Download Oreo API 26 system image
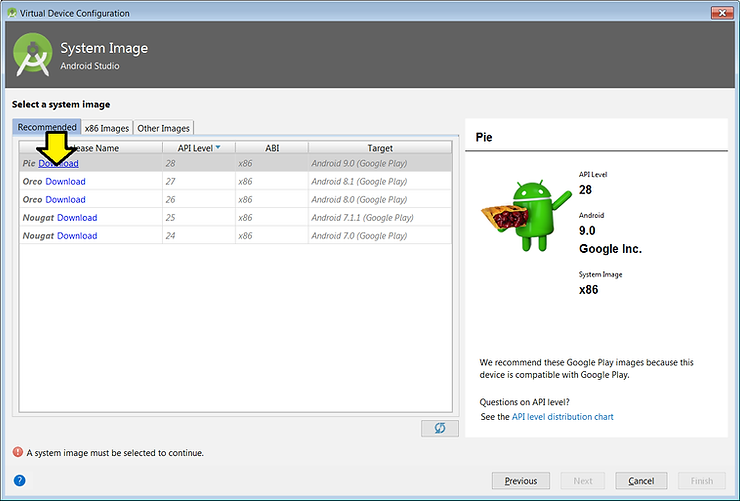 (65, 200)
